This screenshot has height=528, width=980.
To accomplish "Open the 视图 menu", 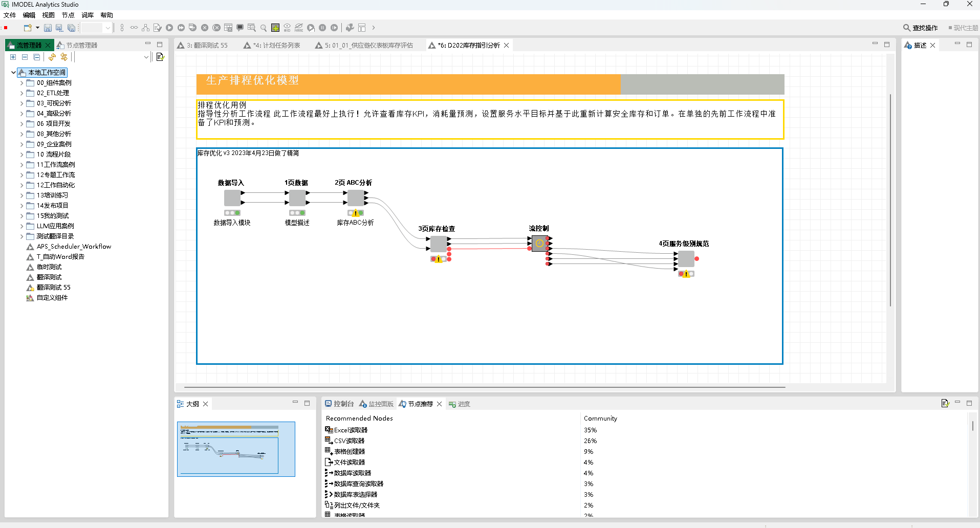I will (49, 15).
